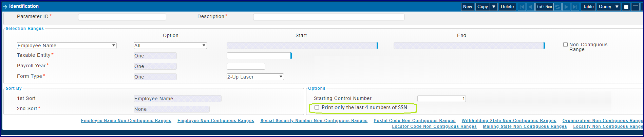Go to the first record
The width and height of the screenshot is (644, 137).
(522, 7)
